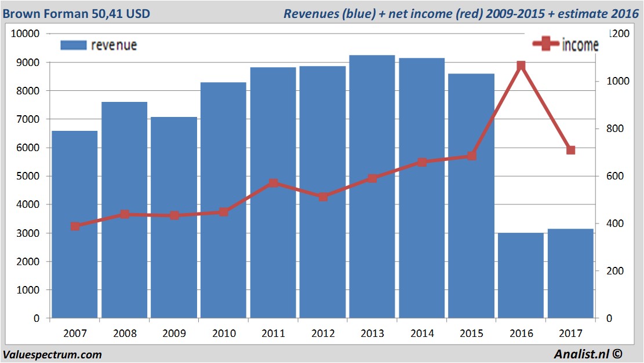Click the 3000 left axis label

28,233
